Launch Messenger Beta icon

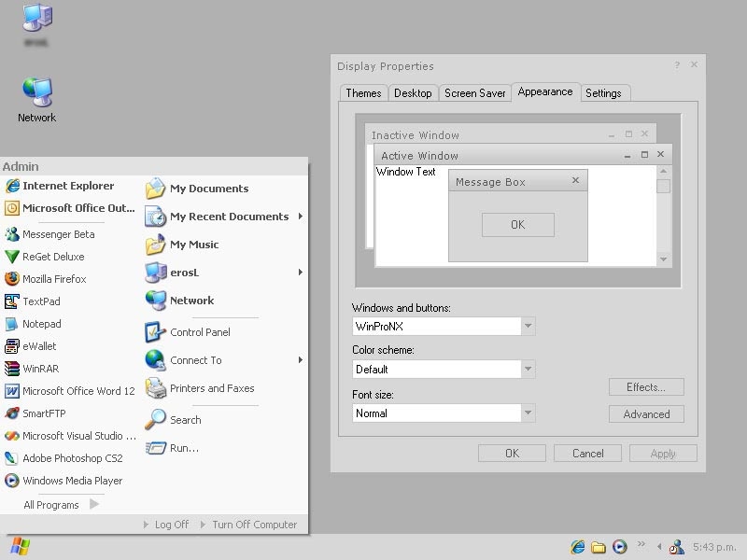[x=12, y=234]
